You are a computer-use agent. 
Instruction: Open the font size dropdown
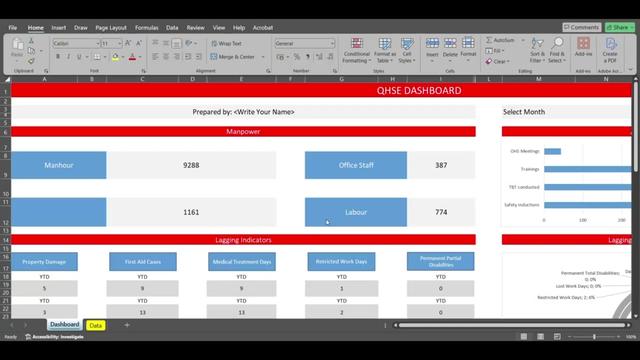[x=120, y=43]
